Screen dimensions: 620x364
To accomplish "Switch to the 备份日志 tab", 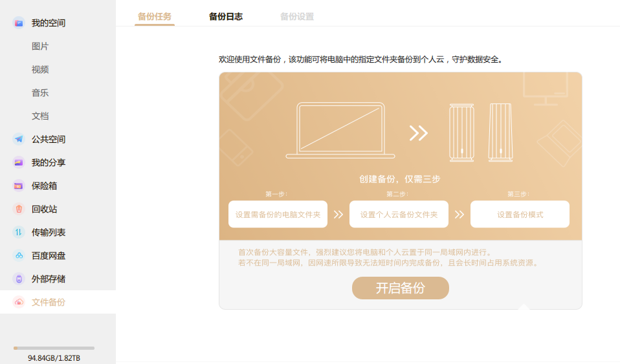I will click(226, 17).
